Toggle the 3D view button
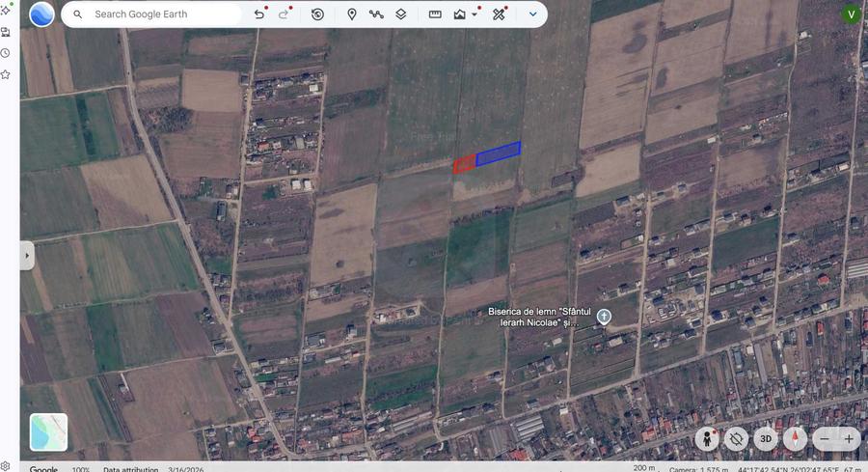This screenshot has width=868, height=472. [766, 439]
